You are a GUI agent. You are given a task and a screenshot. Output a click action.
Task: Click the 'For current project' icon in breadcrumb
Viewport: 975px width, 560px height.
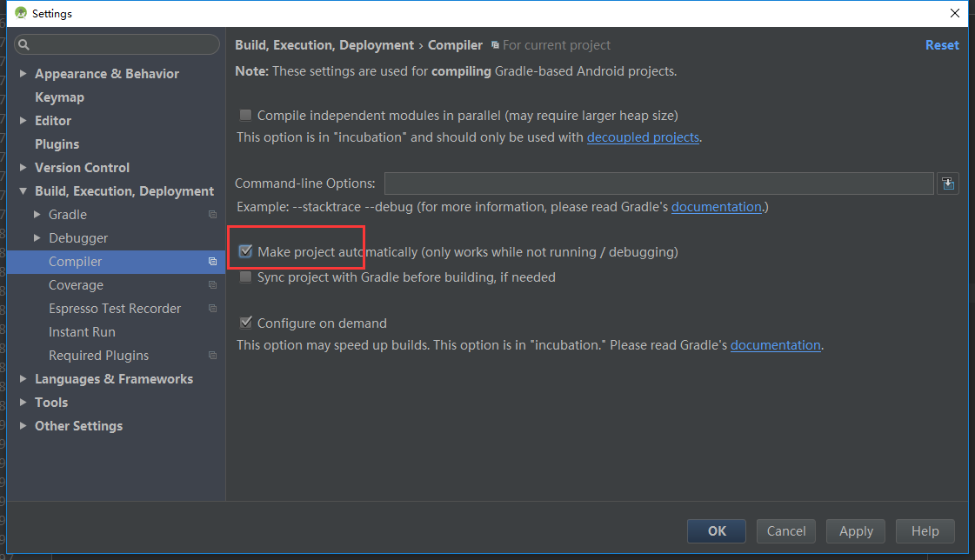tap(495, 45)
